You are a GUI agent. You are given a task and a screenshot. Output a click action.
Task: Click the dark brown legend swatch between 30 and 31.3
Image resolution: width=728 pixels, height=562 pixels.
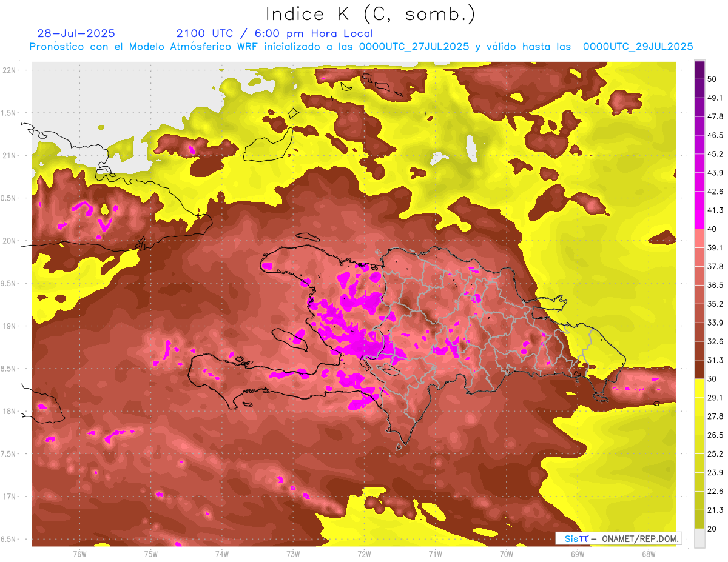point(699,370)
